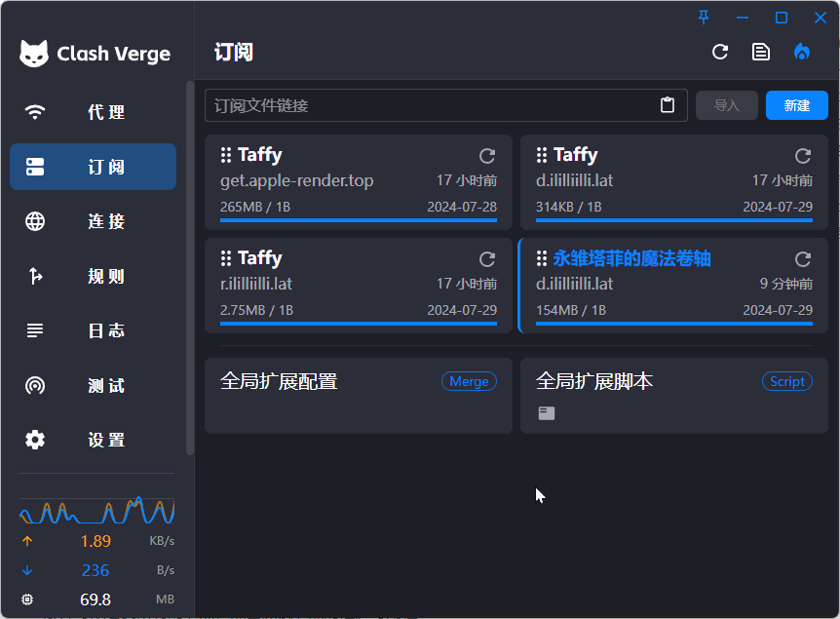
Task: Grab the drag handle of r.ililliilli.lat Taffy card
Action: click(226, 258)
